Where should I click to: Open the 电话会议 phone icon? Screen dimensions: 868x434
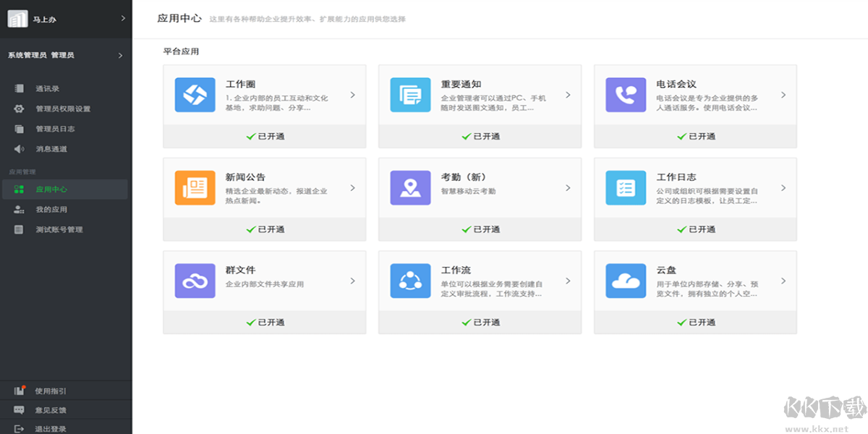625,95
